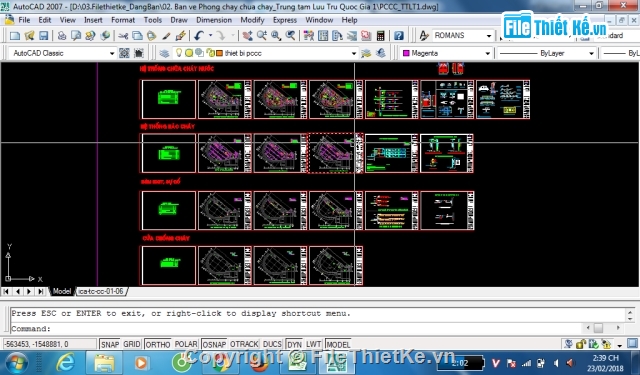Open the Modify menu
Screen dimensions: 640x375
coord(252,20)
